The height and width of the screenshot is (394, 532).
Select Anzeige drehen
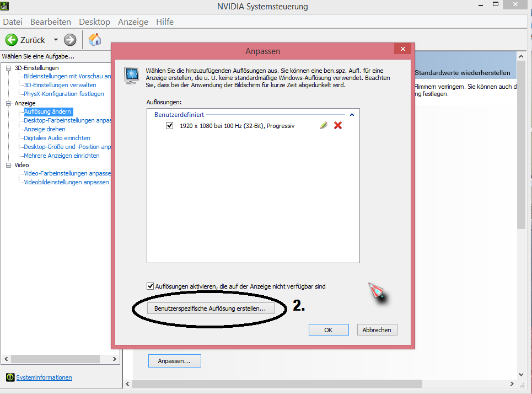[x=45, y=130]
